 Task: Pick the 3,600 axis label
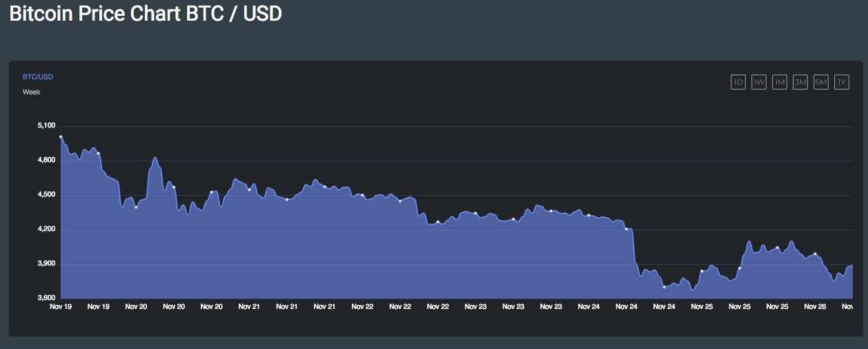pos(46,298)
